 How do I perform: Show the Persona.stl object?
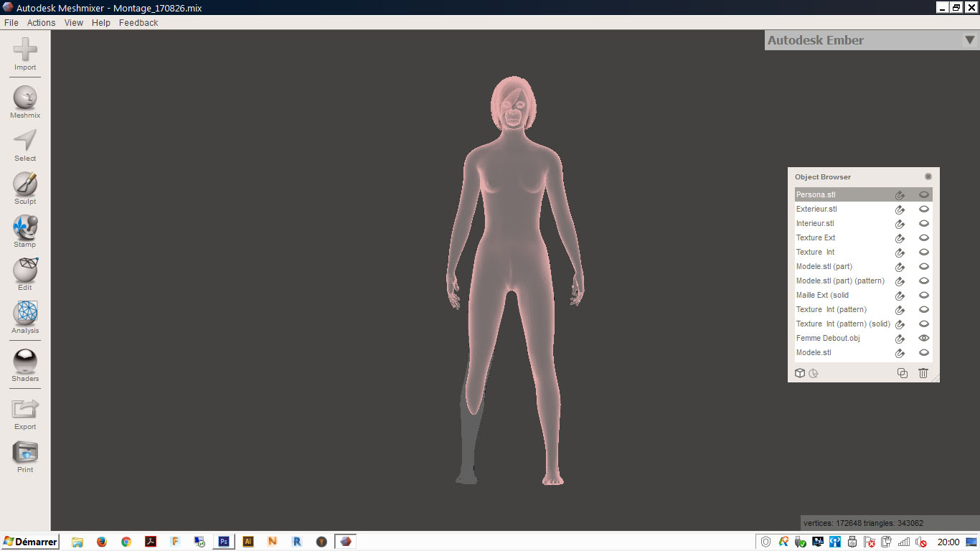coord(924,194)
